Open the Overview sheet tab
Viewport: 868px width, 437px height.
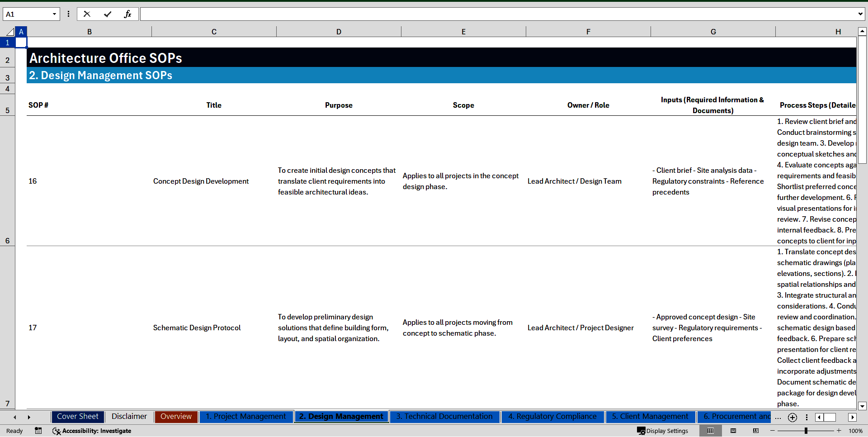(x=176, y=417)
